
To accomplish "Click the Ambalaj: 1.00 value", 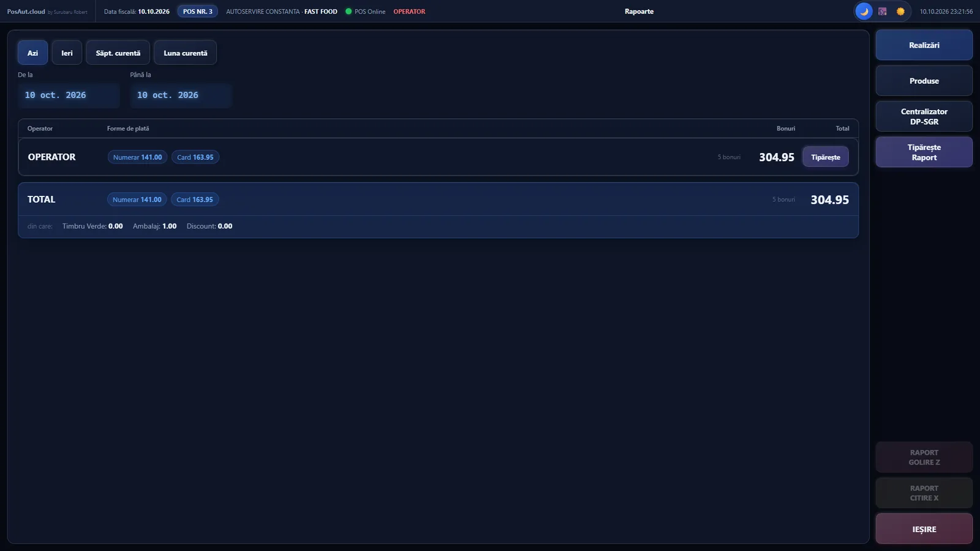I will [154, 227].
